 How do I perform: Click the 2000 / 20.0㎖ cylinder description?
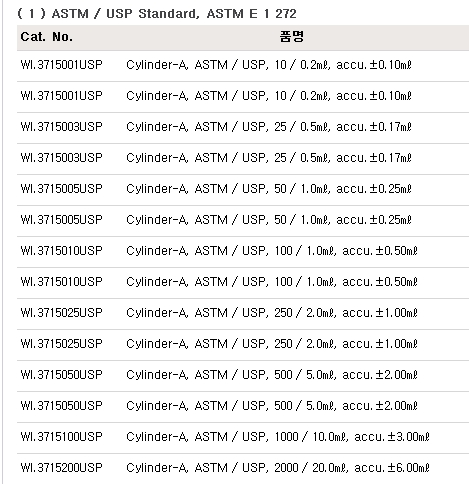278,468
